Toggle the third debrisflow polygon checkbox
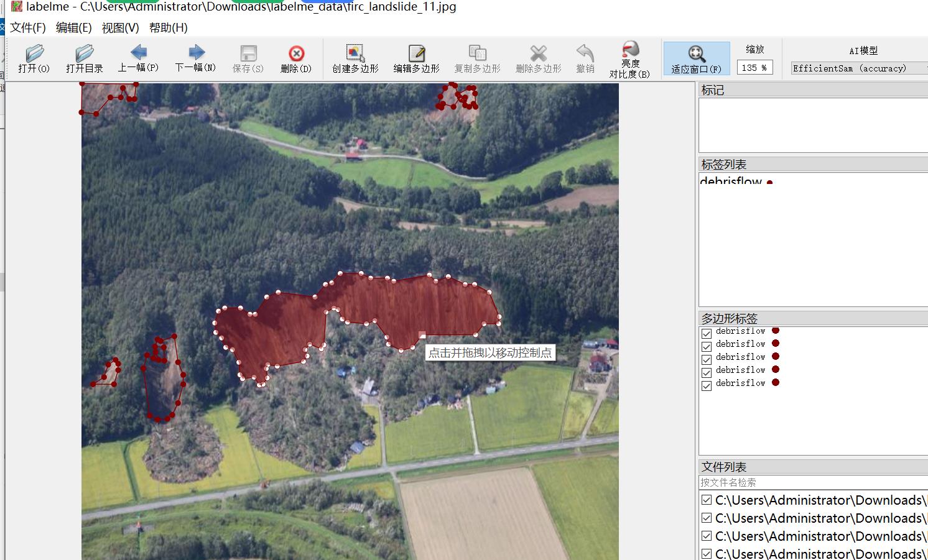Screen dimensions: 928x560 pyautogui.click(x=707, y=360)
